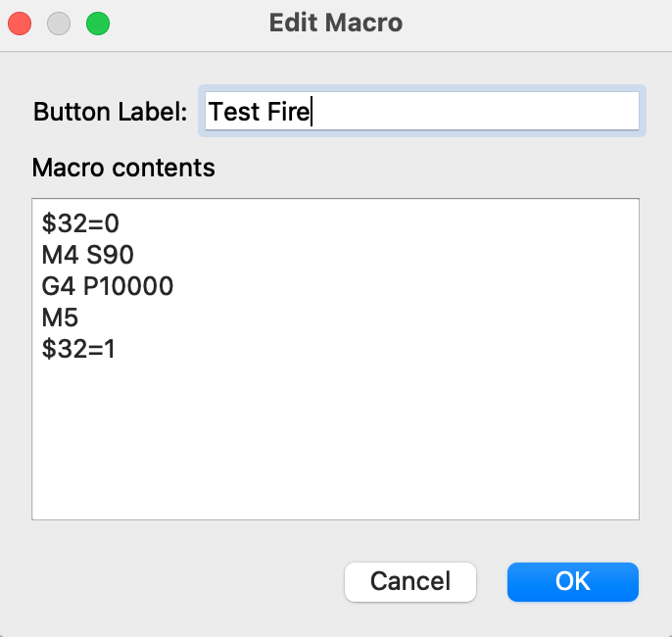Click the Button Label caption text
This screenshot has height=637, width=672.
click(x=110, y=112)
